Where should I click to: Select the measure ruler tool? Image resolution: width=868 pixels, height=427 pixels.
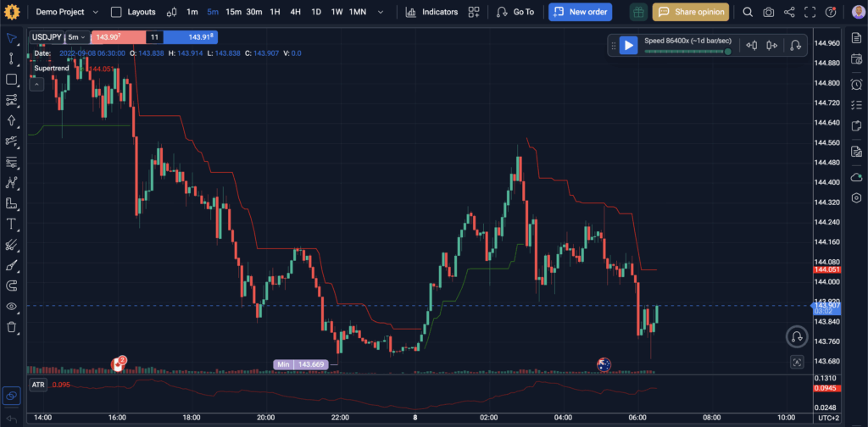(x=11, y=203)
